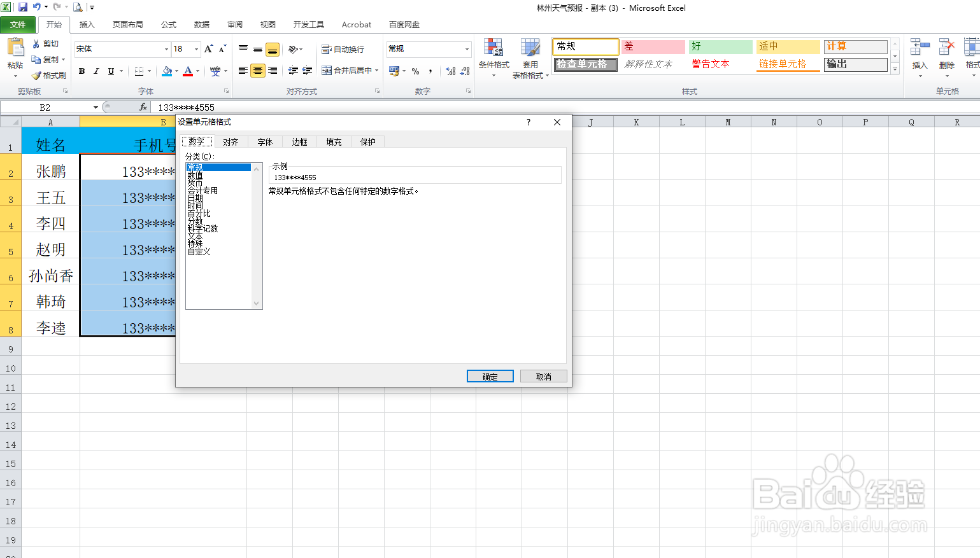Decrease the cell indent

point(293,71)
